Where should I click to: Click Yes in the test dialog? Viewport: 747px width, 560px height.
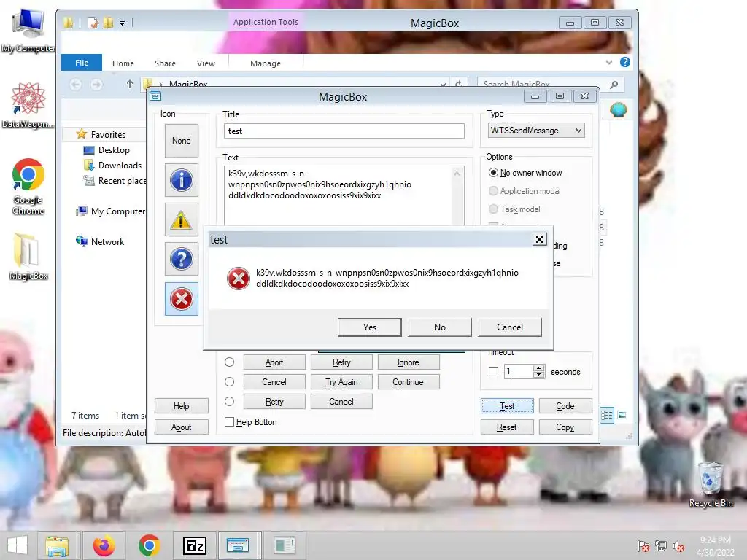(x=370, y=327)
